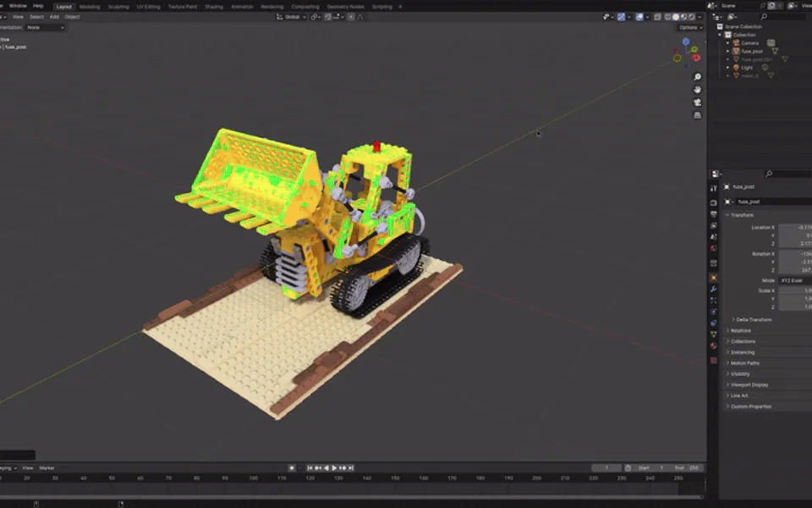Open the viewport Object menu
Image resolution: width=812 pixels, height=508 pixels.
pyautogui.click(x=72, y=17)
